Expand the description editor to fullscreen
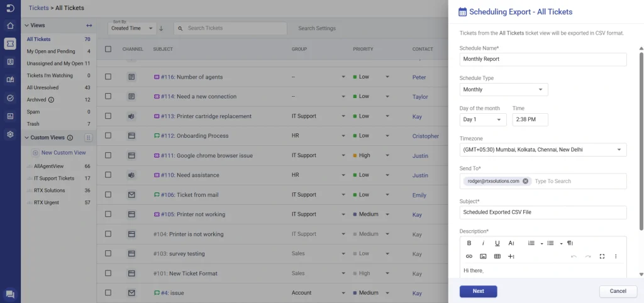 602,256
